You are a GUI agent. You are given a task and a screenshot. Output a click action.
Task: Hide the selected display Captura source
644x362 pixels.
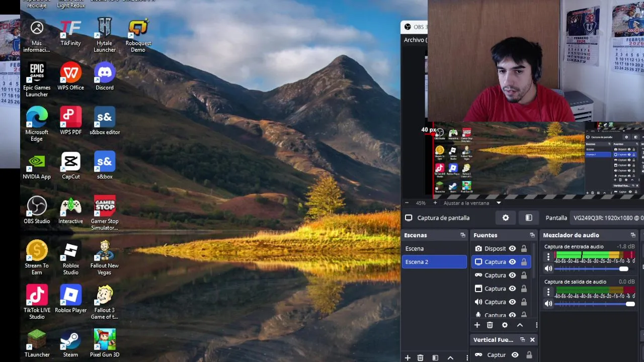click(x=512, y=262)
